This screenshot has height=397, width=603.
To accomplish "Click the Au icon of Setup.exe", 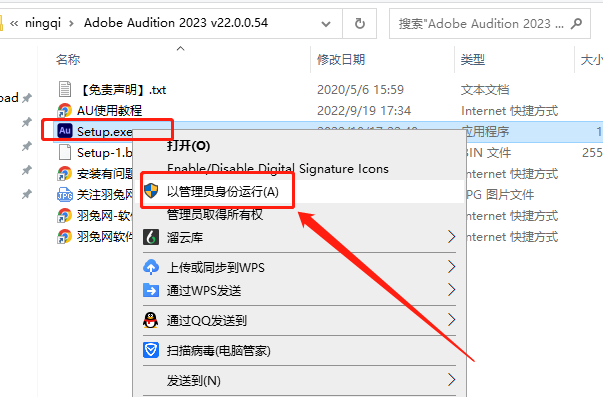I will [x=65, y=131].
